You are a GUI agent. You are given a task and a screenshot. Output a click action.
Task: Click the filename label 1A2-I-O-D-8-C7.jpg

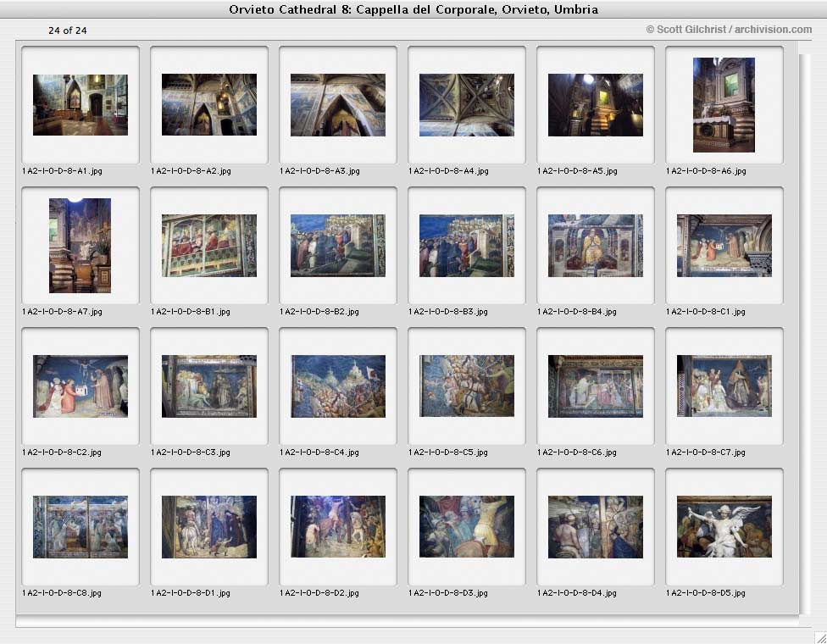(705, 452)
